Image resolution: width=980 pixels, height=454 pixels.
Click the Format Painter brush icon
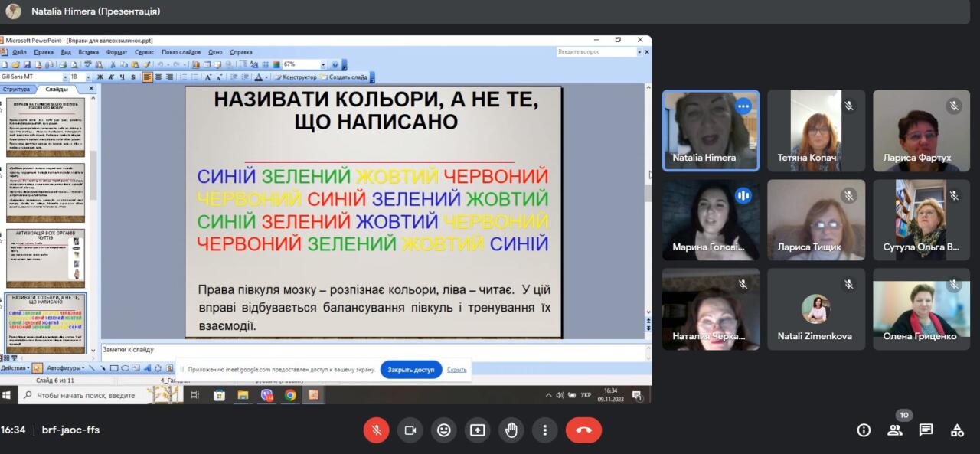click(146, 65)
